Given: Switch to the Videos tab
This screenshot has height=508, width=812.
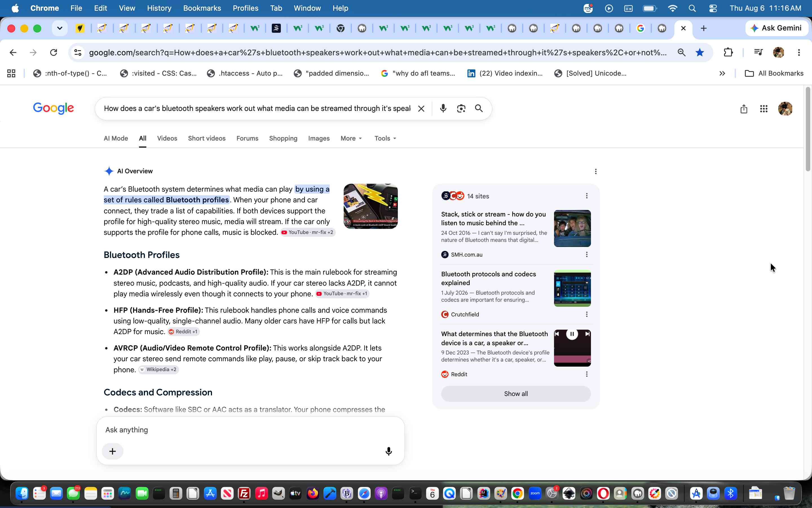Looking at the screenshot, I should click(x=167, y=138).
